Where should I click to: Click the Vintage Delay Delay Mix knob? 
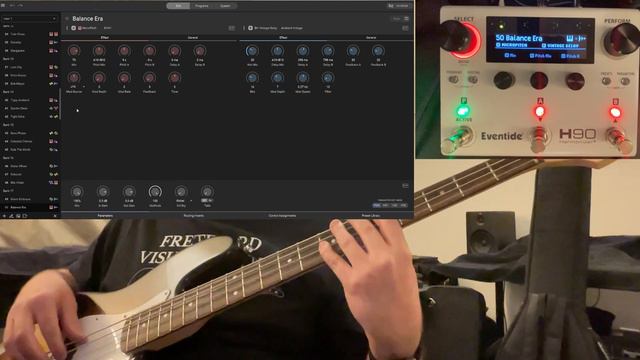point(277,51)
